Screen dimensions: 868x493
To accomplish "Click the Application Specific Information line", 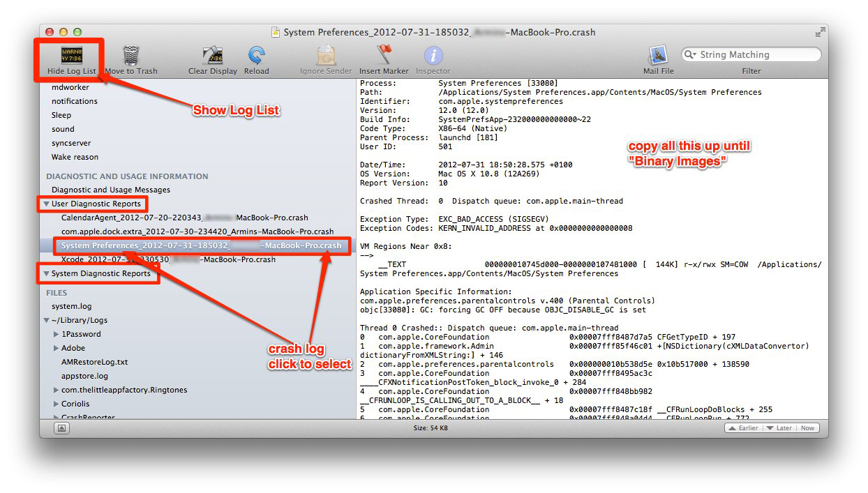I will point(436,291).
